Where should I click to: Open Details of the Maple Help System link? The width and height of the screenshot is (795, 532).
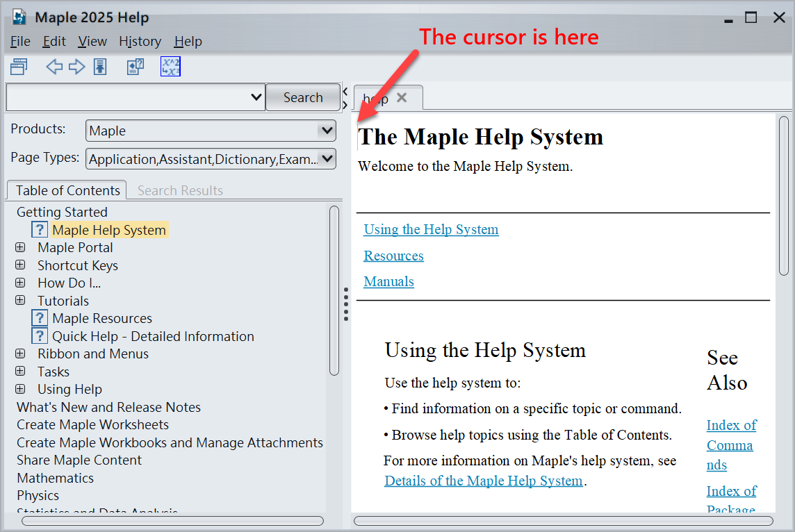pyautogui.click(x=483, y=481)
